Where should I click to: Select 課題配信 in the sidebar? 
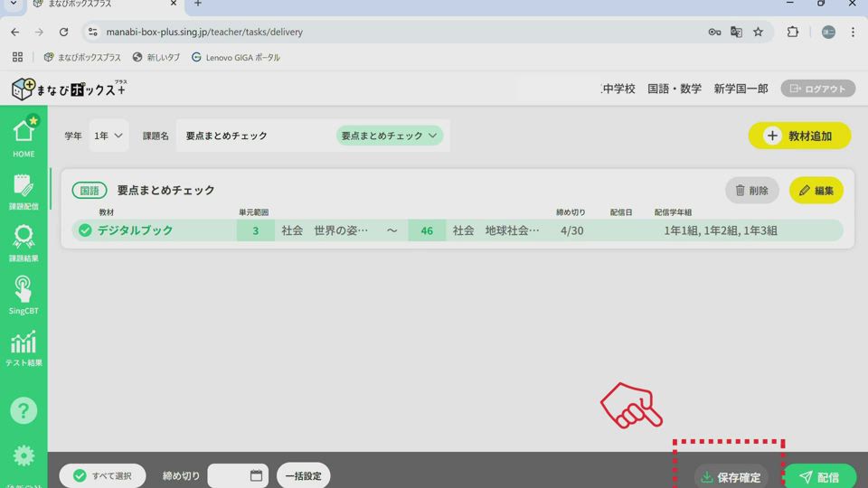(24, 190)
